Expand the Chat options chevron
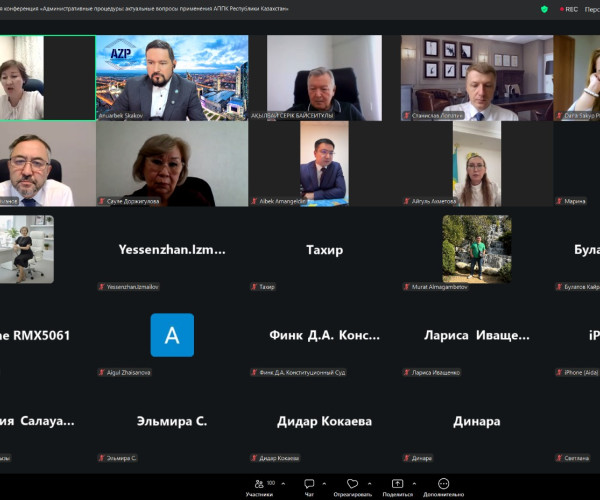 pyautogui.click(x=324, y=484)
